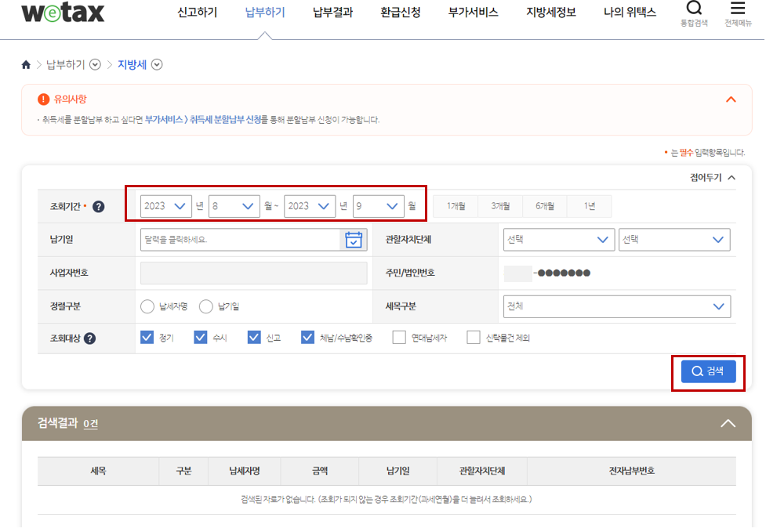This screenshot has width=766, height=532.
Task: Open the calendar picker for 납기일
Action: [x=354, y=240]
